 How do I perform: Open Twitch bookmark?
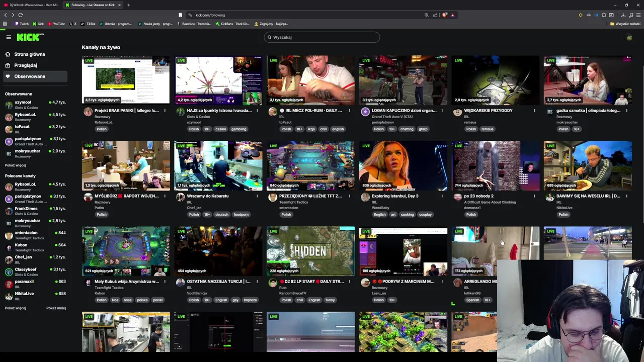[x=22, y=24]
